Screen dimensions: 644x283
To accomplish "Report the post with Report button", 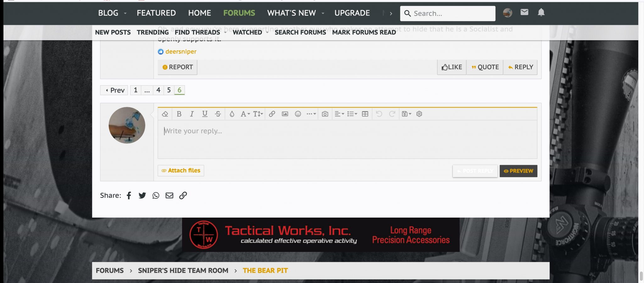I will tap(177, 67).
